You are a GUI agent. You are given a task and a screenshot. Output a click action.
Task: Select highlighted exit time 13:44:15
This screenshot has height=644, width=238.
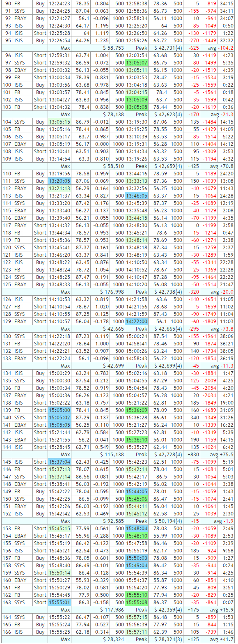tap(136, 218)
